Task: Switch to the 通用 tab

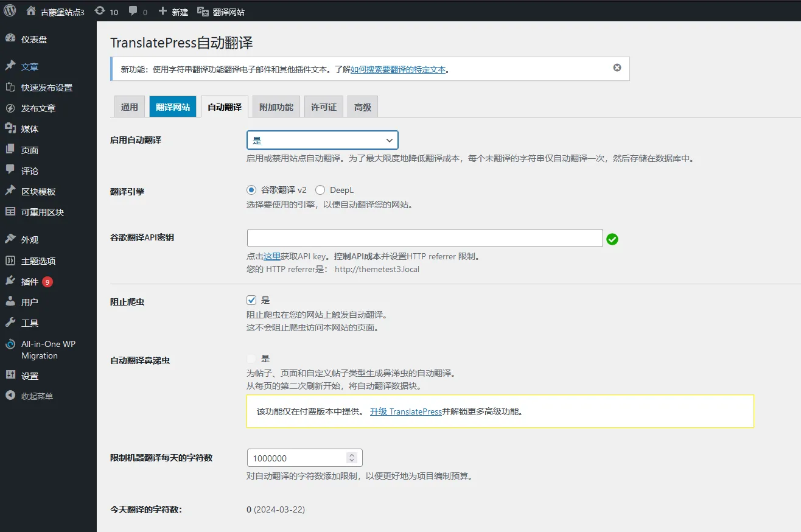Action: point(130,107)
